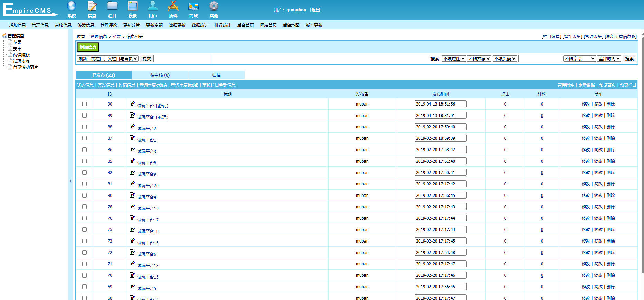Open the 其他 gear icon
This screenshot has height=300, width=644.
[x=214, y=6]
